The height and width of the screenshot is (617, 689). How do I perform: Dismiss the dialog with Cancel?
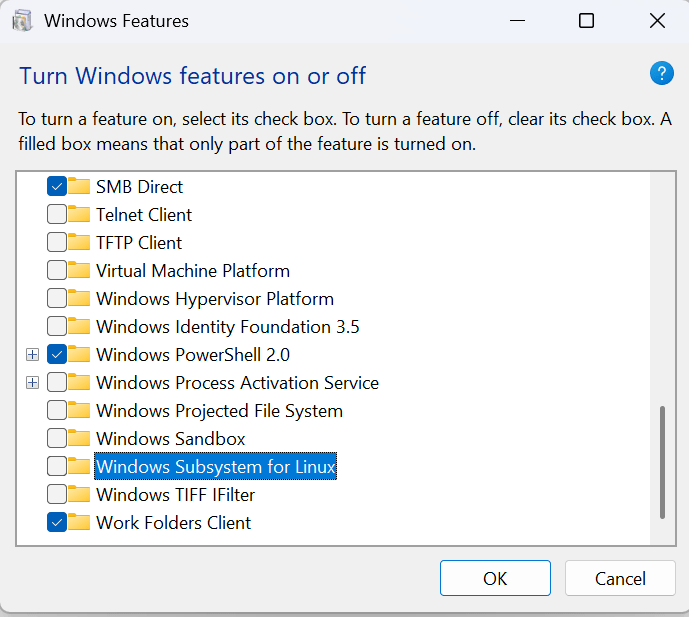click(x=620, y=578)
